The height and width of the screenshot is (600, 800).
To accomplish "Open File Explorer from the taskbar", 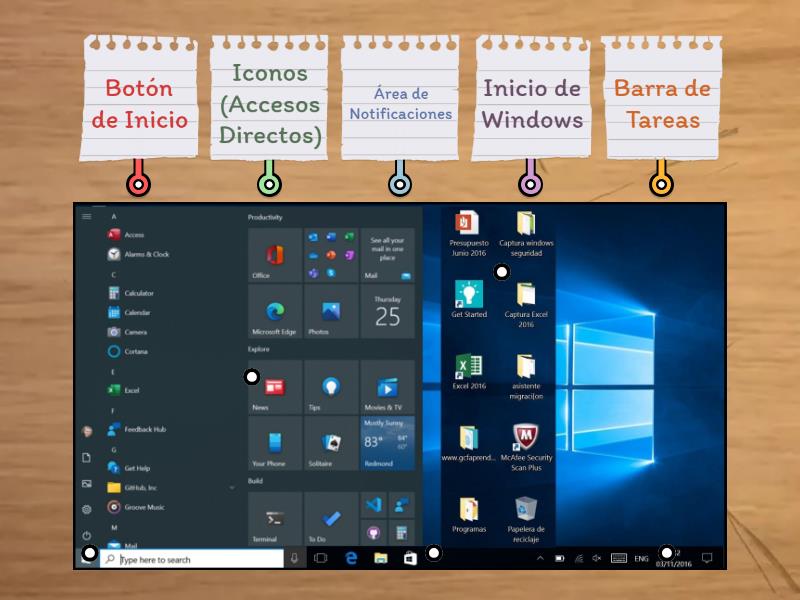I will pos(381,558).
